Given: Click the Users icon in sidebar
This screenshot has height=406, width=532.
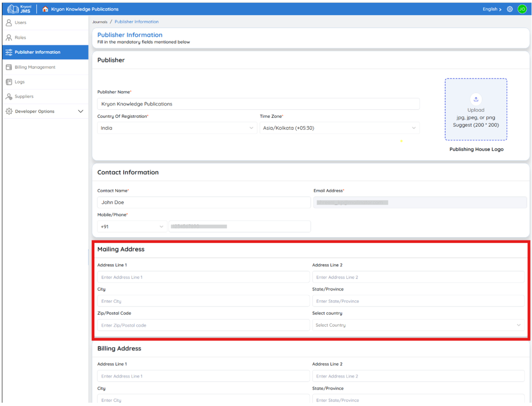Looking at the screenshot, I should 9,23.
